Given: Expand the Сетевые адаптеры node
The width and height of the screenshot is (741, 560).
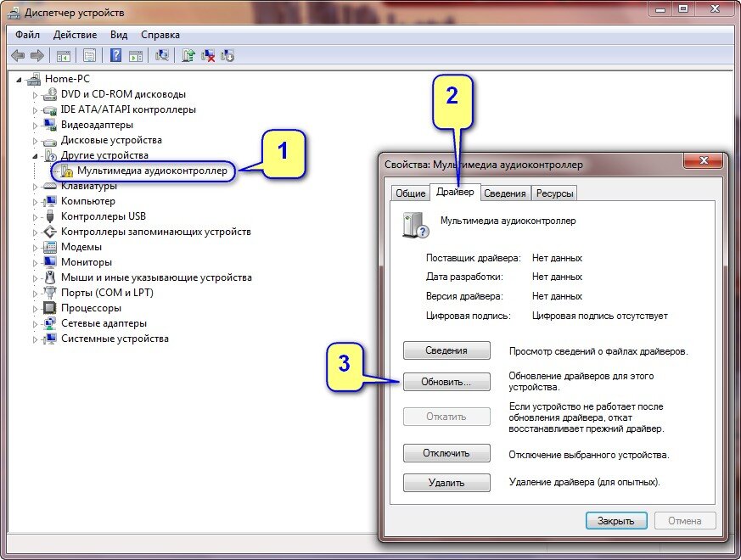Looking at the screenshot, I should pyautogui.click(x=35, y=324).
